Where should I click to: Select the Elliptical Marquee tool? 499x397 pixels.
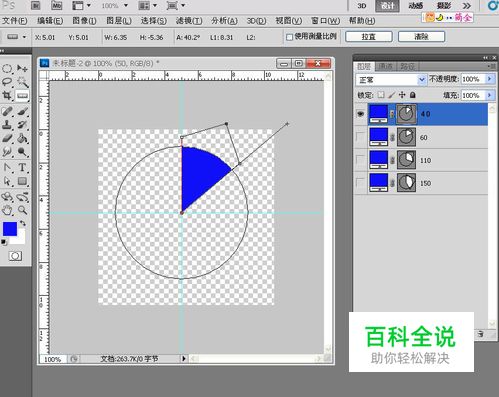click(7, 69)
